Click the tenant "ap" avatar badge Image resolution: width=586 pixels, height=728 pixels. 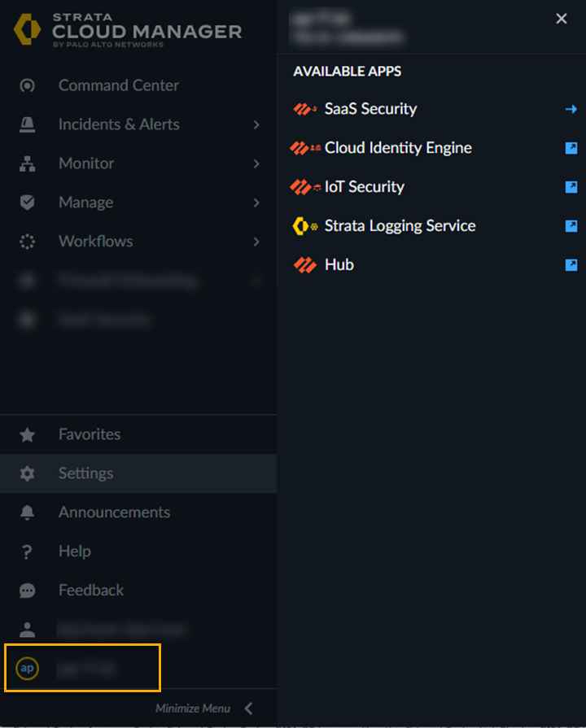pos(27,669)
